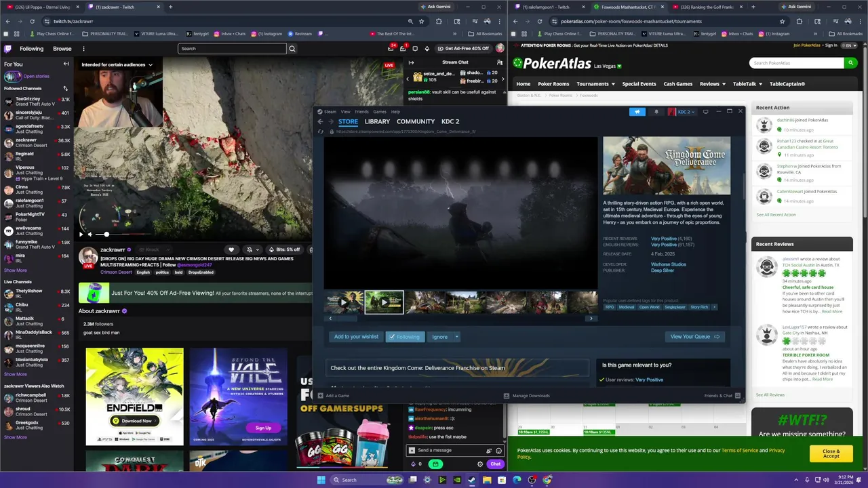
Task: Open Steam Friends menu
Action: (361, 112)
